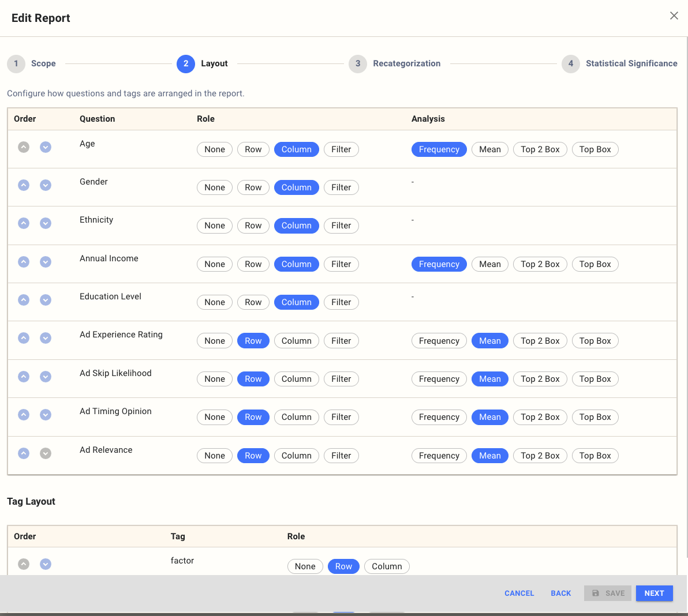Viewport: 688px width, 616px height.
Task: Click the CANCEL link
Action: [518, 593]
